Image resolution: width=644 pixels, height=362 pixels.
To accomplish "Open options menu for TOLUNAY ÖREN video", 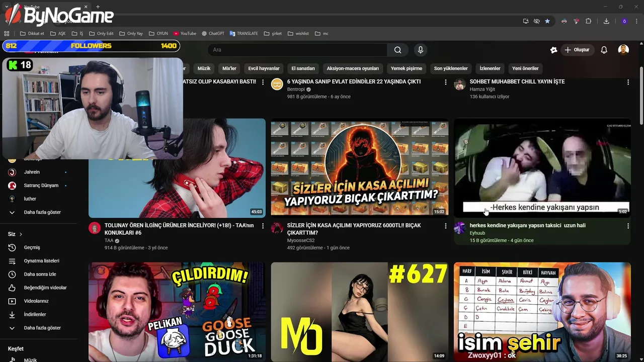I will pos(263,226).
